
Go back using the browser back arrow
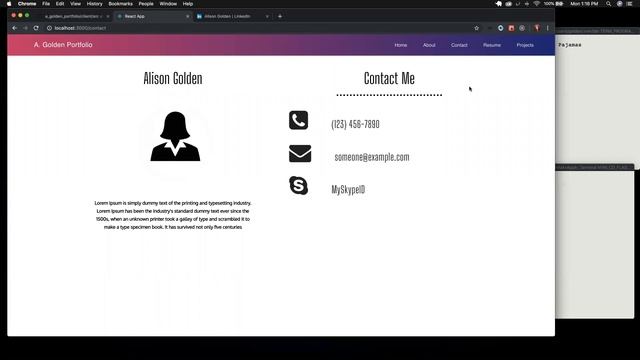[15, 28]
